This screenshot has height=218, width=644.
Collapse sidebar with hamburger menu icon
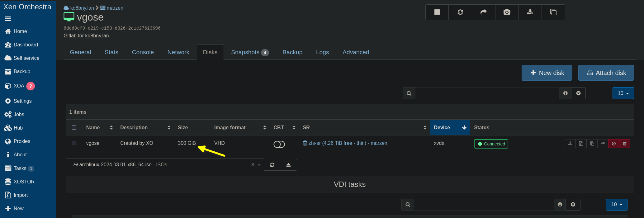point(8,19)
